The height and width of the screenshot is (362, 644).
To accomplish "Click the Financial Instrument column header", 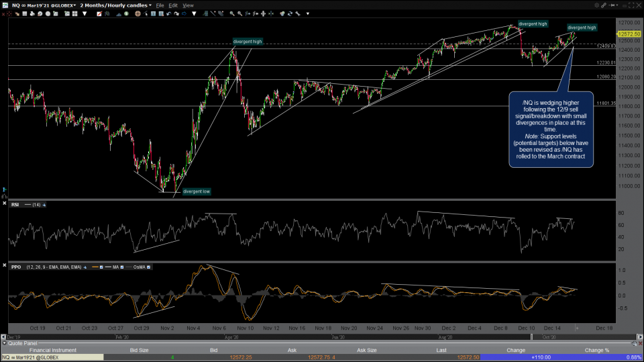I will (x=52, y=350).
